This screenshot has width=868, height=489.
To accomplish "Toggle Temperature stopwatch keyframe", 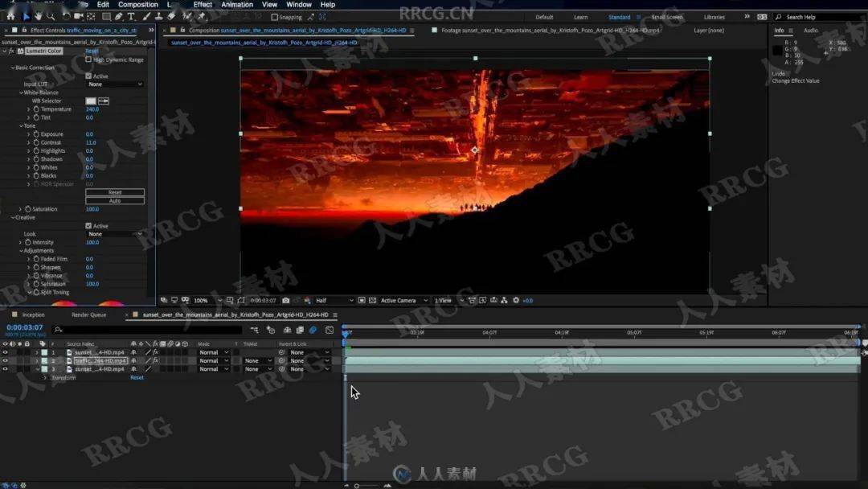I will pos(36,109).
